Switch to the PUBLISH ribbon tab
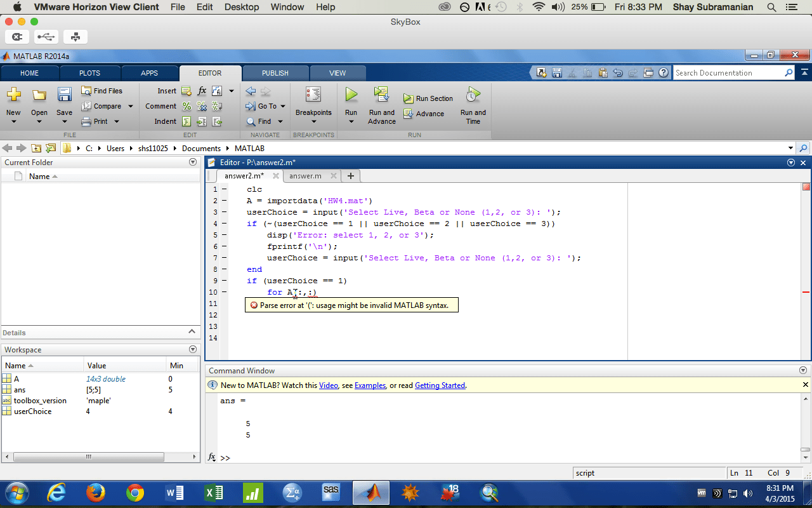Image resolution: width=812 pixels, height=508 pixels. [x=275, y=72]
